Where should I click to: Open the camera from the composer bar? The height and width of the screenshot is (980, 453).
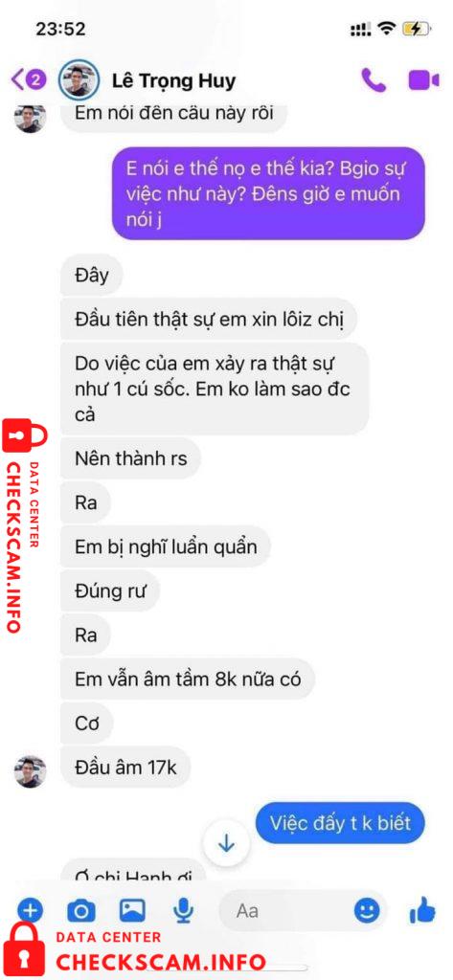81,911
